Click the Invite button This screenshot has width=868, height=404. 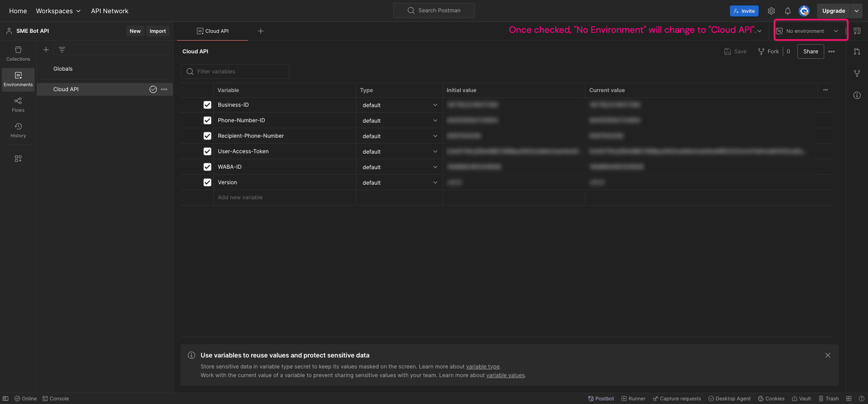coord(744,11)
